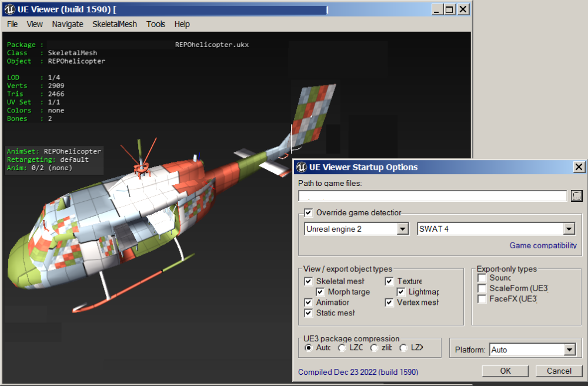The image size is (588, 386).
Task: Click the 'Object : REPOhelicopter' line
Action: pyautogui.click(x=56, y=61)
